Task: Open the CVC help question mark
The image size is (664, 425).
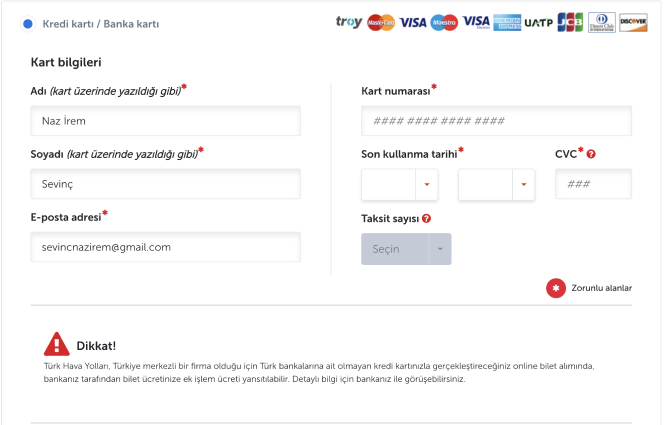Action: (591, 154)
